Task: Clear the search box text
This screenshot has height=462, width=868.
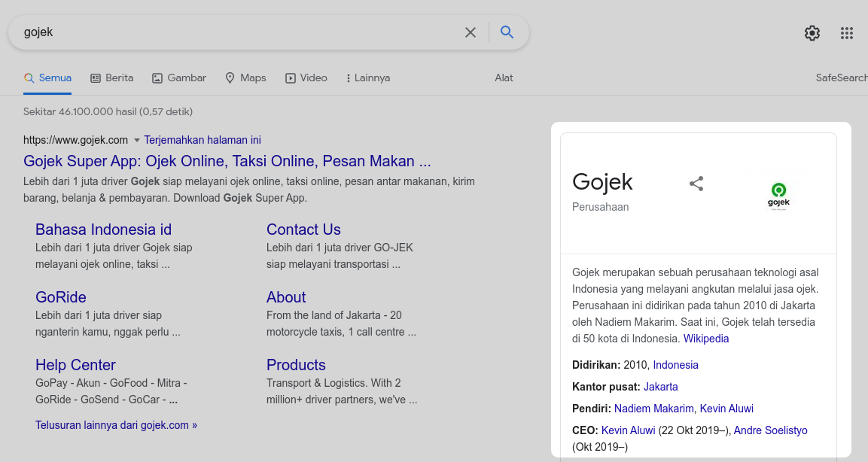Action: click(471, 32)
